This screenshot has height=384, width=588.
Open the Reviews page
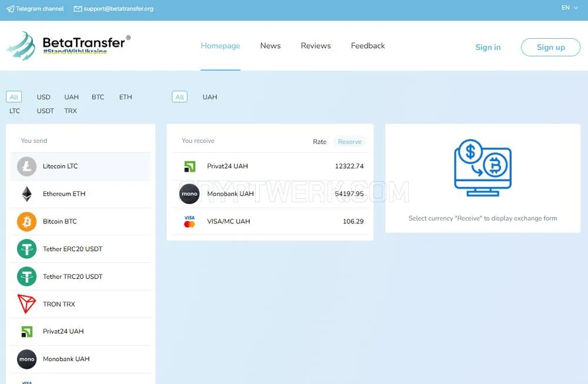click(316, 46)
